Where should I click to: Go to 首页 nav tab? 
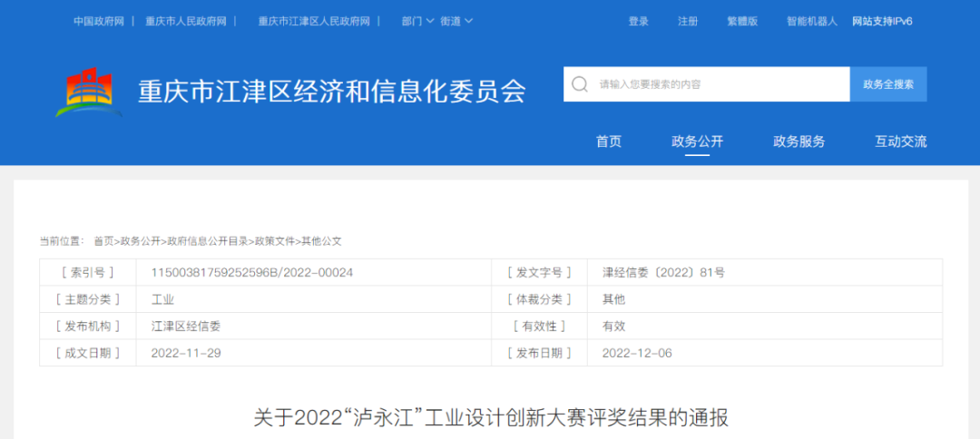point(609,141)
